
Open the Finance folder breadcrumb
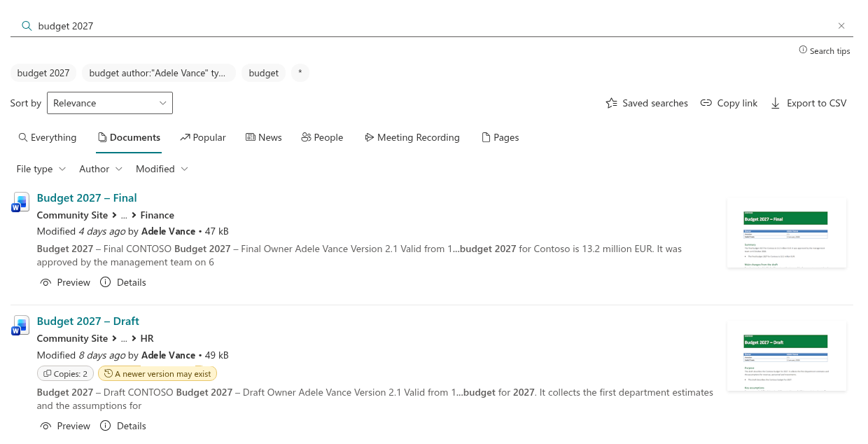[x=157, y=215]
